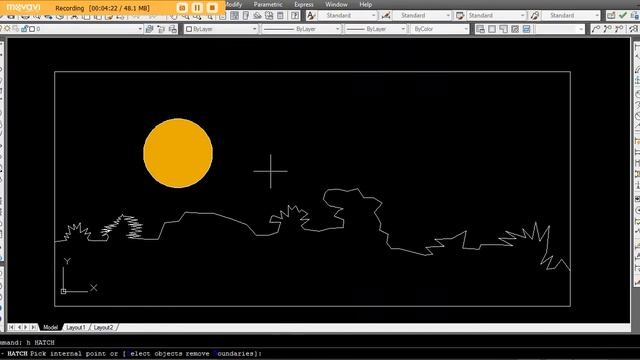Toggle the layer 0 freeze sun icon
This screenshot has width=640, height=360.
click(x=8, y=29)
